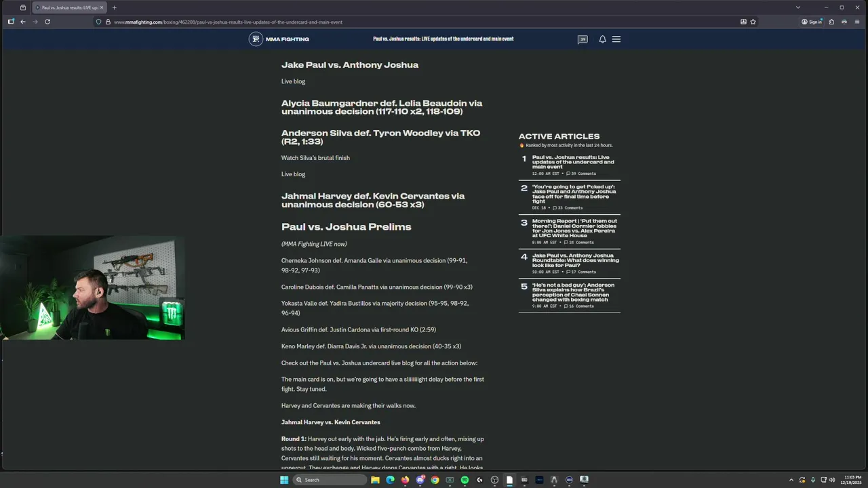Open the 'He's not a bad guy' Silva article

573,292
